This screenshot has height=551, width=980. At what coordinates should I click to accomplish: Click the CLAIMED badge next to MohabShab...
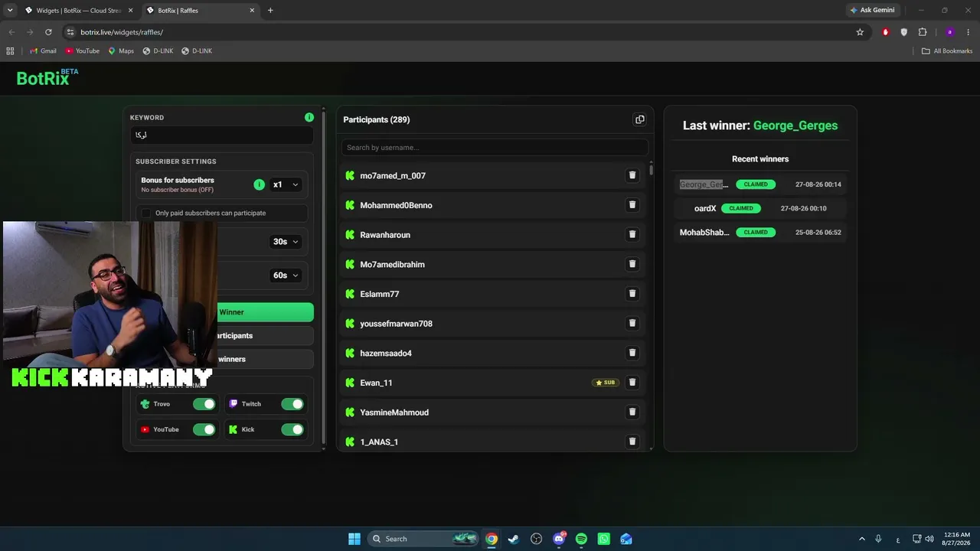pyautogui.click(x=756, y=232)
